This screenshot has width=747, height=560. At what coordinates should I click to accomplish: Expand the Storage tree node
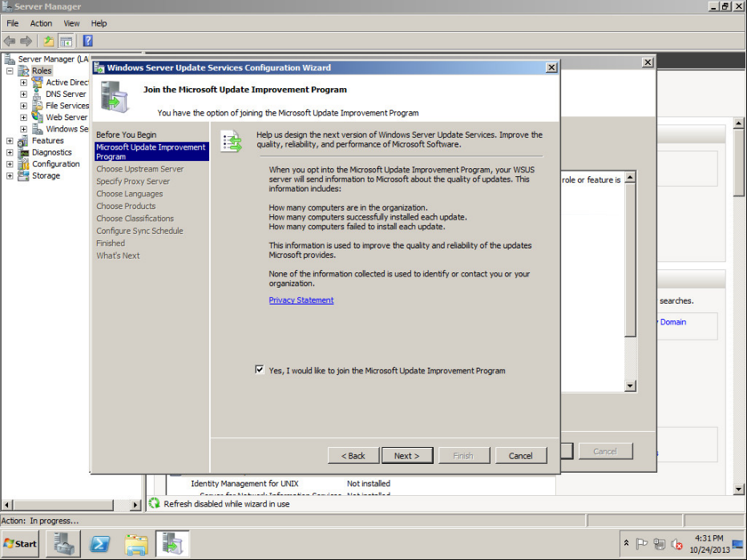pyautogui.click(x=10, y=175)
